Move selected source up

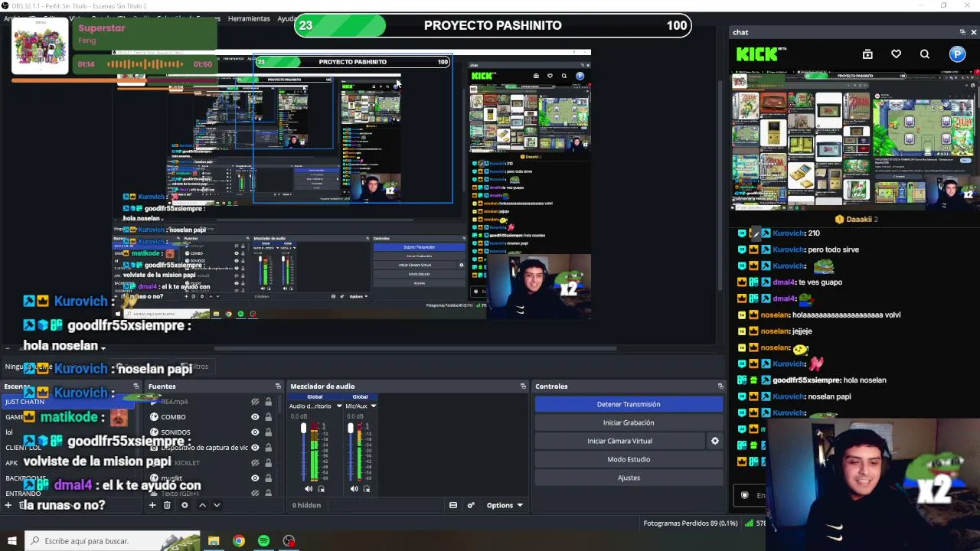(202, 505)
